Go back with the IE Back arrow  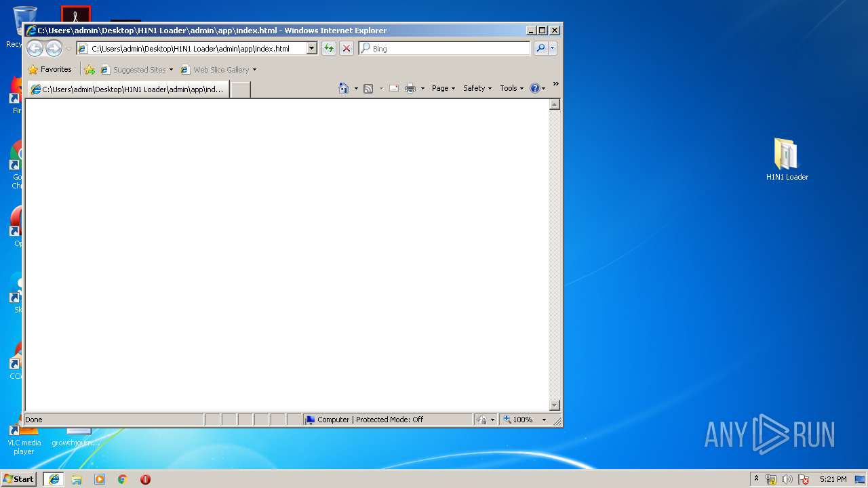(x=35, y=48)
